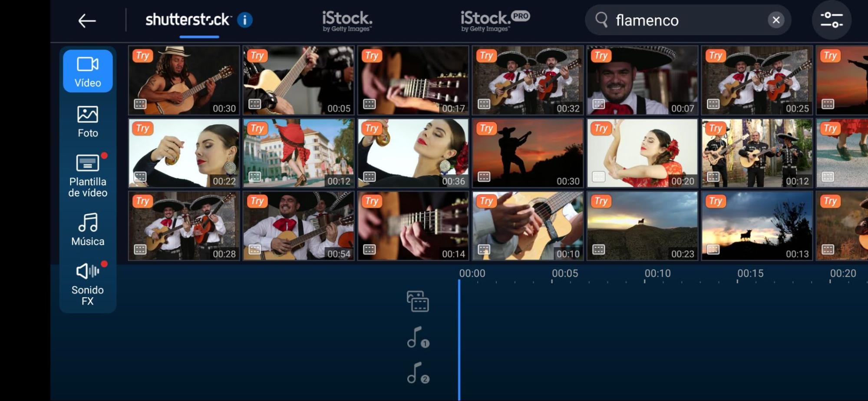Switch to iStock PRO tab
The width and height of the screenshot is (868, 401).
[x=495, y=21]
